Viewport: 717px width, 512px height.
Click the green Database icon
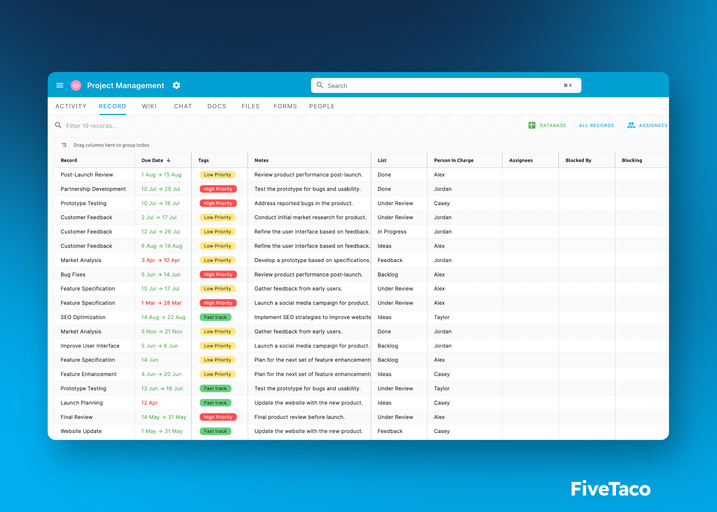pyautogui.click(x=532, y=126)
